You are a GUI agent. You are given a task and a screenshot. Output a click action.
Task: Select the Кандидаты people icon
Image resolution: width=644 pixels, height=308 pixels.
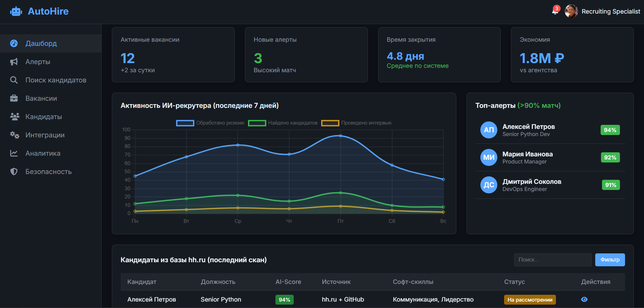pos(14,116)
